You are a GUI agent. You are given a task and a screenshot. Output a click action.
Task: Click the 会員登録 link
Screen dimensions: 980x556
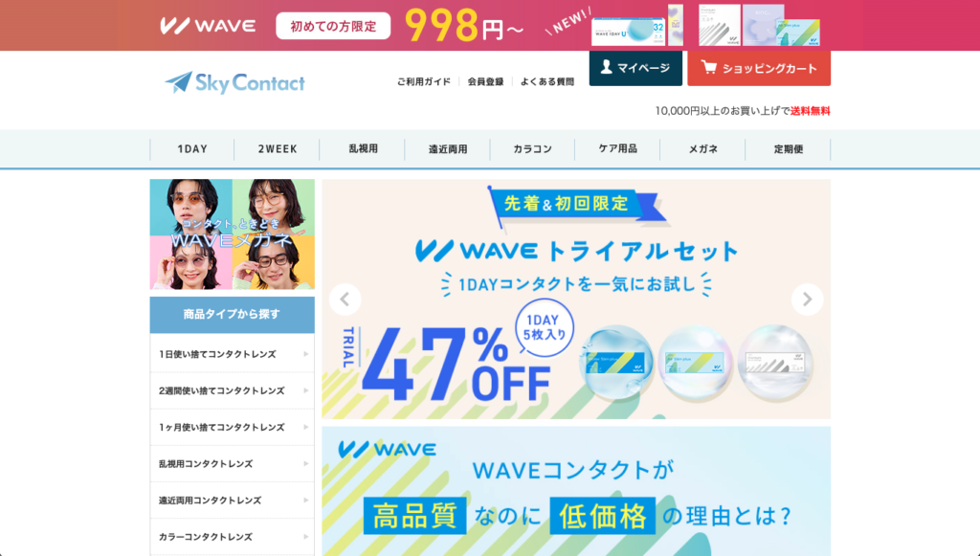click(485, 82)
